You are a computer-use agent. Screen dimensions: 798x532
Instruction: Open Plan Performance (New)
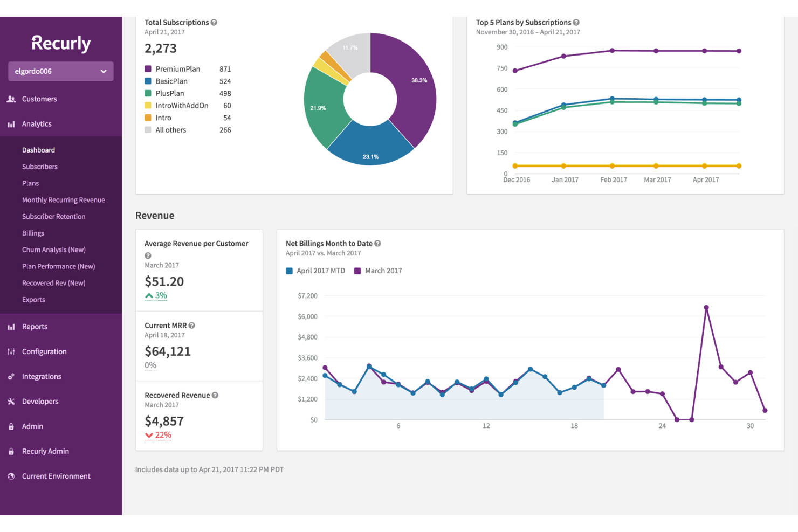[x=59, y=266]
